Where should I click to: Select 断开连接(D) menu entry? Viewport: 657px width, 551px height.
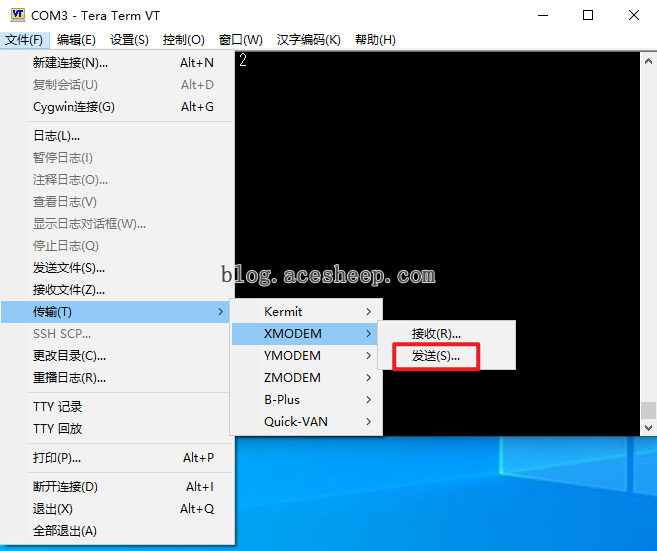pyautogui.click(x=117, y=486)
